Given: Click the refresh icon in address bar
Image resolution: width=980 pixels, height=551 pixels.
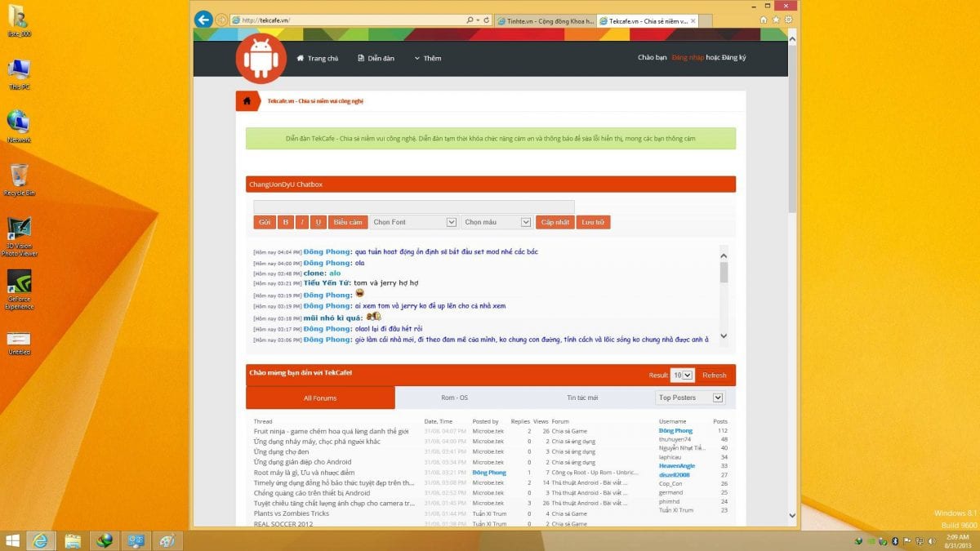Looking at the screenshot, I should [487, 20].
